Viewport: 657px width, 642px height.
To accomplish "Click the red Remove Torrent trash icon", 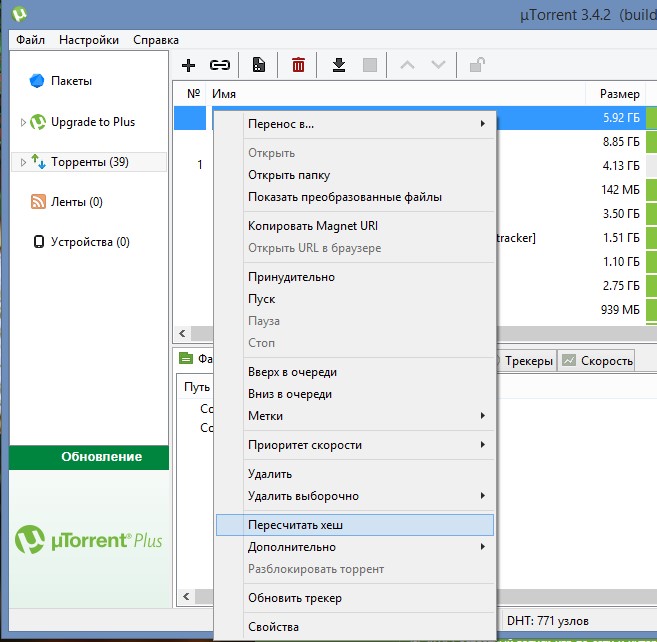I will 298,65.
